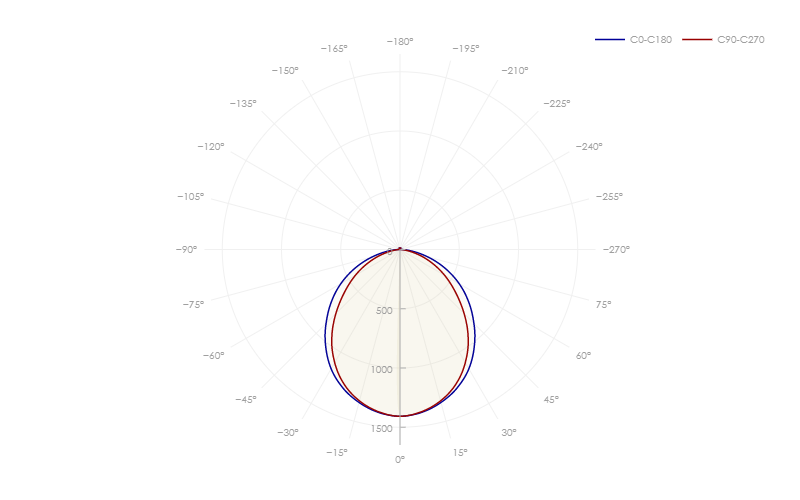
Task: Click the 30° angle label
Action: click(509, 433)
